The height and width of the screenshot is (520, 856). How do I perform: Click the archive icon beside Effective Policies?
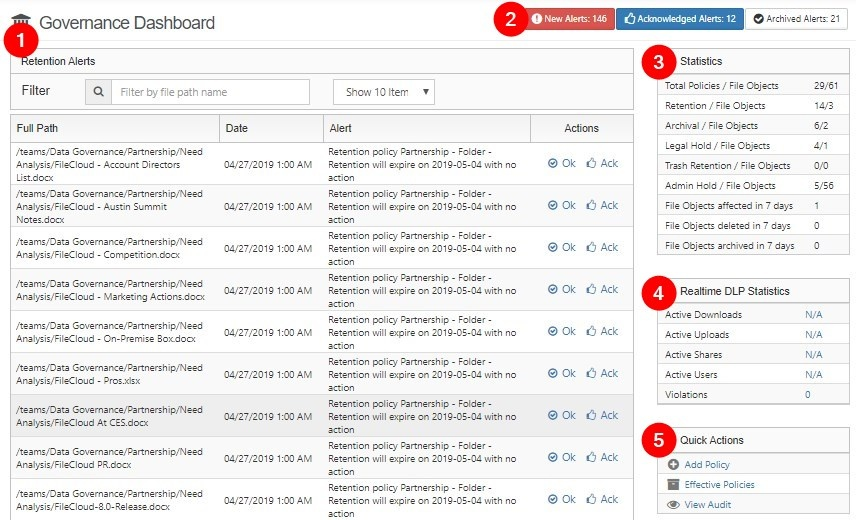[x=673, y=485]
